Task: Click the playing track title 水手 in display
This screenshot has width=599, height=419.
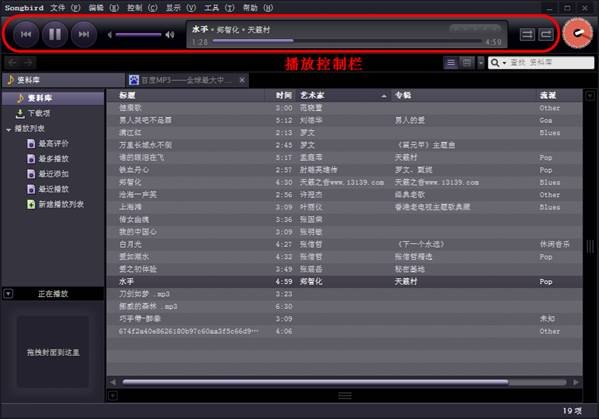Action: pos(200,29)
